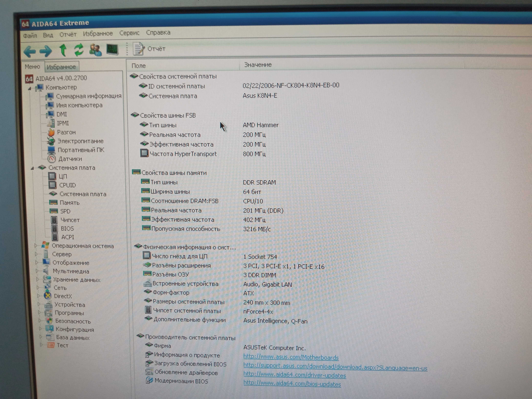Click the BIOS chip icon
The height and width of the screenshot is (399, 532).
[x=55, y=229]
